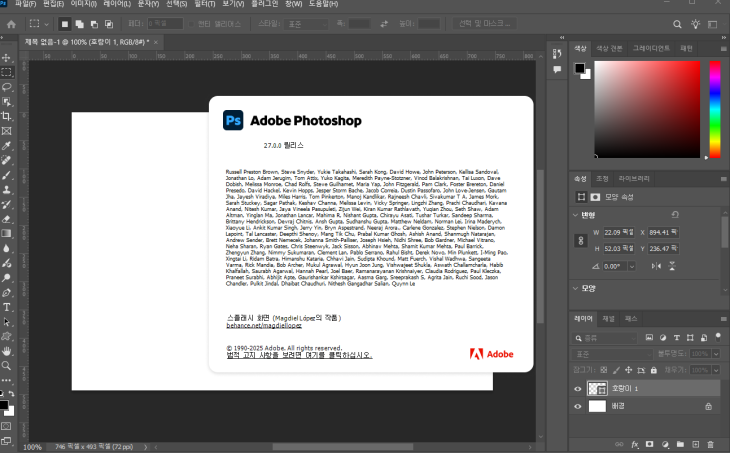Select the Hand tool
The height and width of the screenshot is (453, 730).
pyautogui.click(x=7, y=351)
